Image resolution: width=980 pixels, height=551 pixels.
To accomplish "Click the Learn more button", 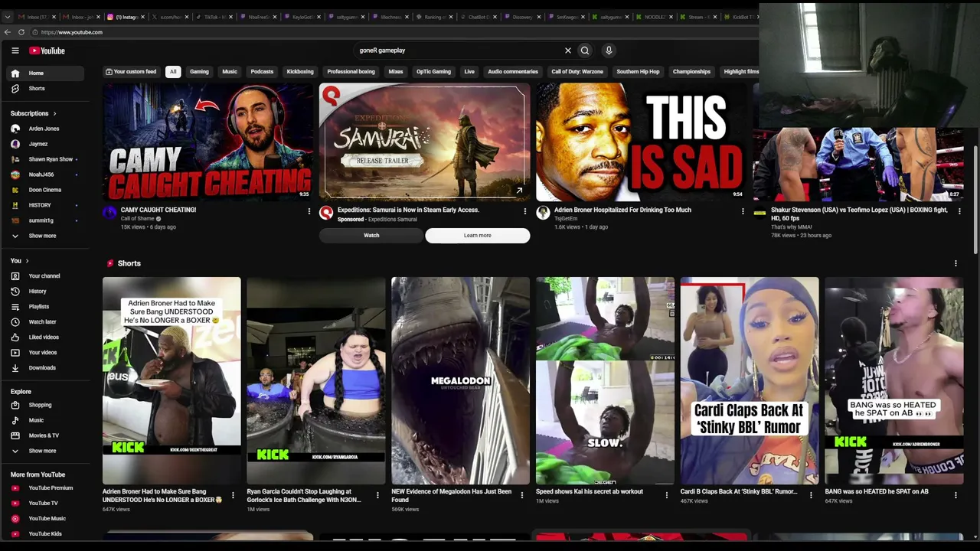I will (x=477, y=236).
